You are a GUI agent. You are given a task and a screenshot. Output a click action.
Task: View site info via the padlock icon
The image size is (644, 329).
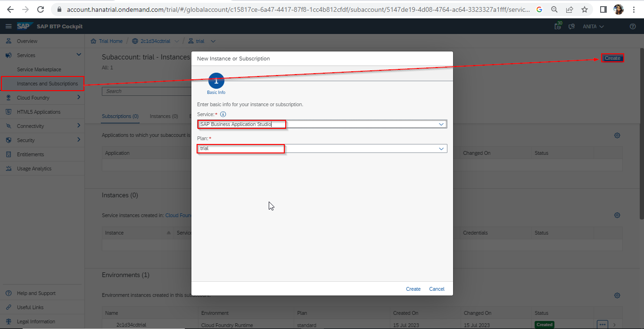click(x=59, y=9)
